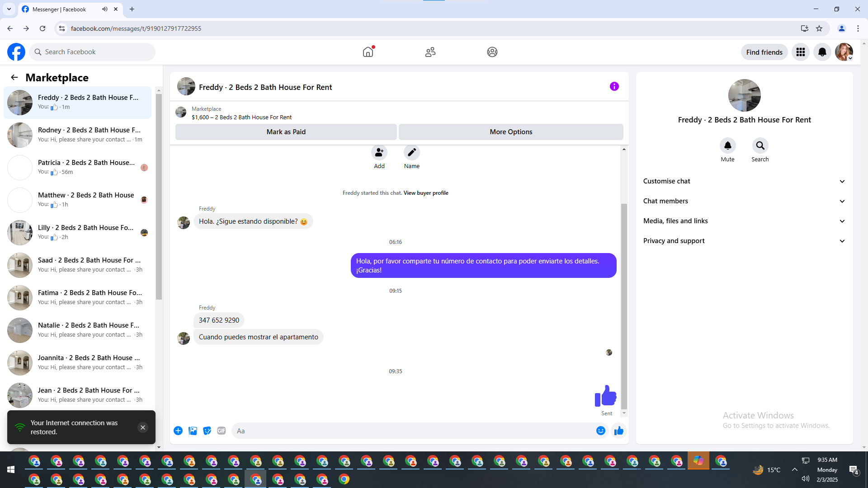Viewport: 868px width, 488px height.
Task: Choose a GIF using the GIF icon
Action: coord(222,431)
